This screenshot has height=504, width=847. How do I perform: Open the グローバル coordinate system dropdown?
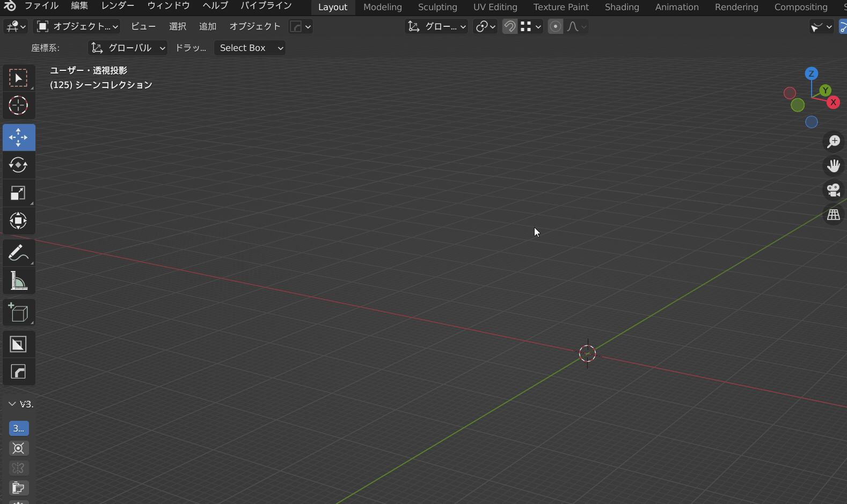pos(128,48)
